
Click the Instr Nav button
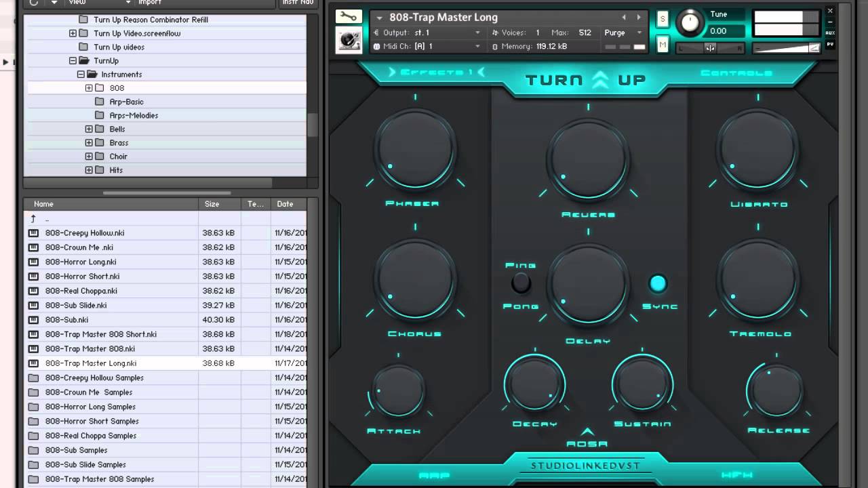[297, 3]
